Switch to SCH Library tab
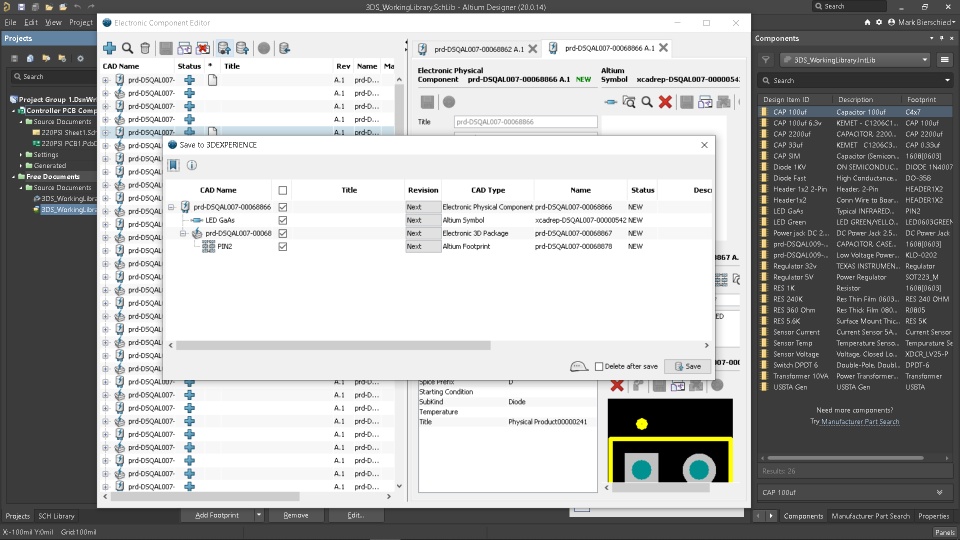The image size is (960, 540). pos(56,516)
